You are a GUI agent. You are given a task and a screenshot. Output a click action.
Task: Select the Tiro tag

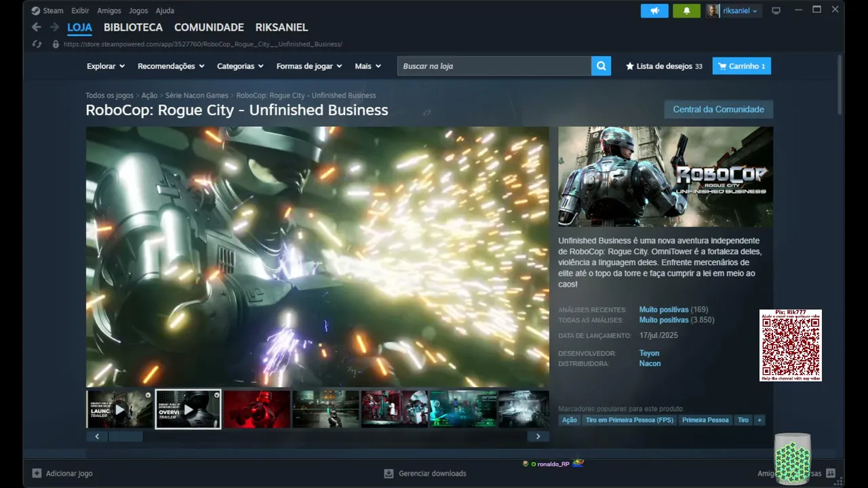[743, 420]
